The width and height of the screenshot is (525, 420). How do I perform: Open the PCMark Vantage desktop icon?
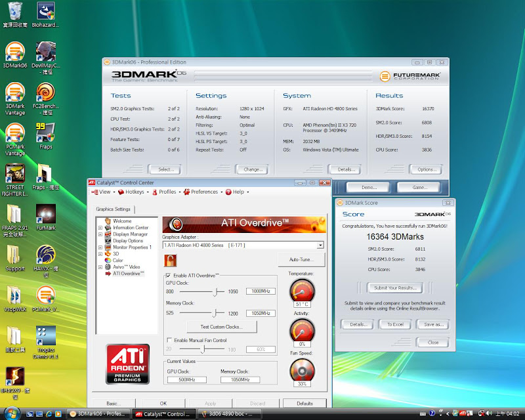pyautogui.click(x=14, y=139)
